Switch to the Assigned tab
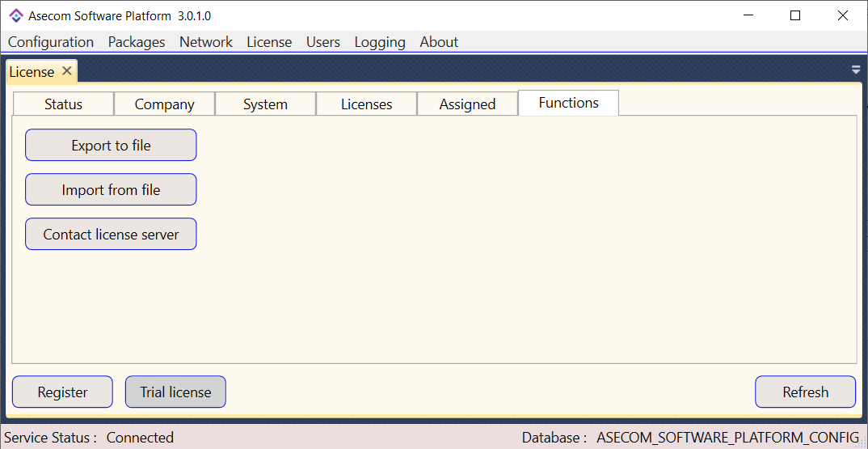 tap(467, 104)
